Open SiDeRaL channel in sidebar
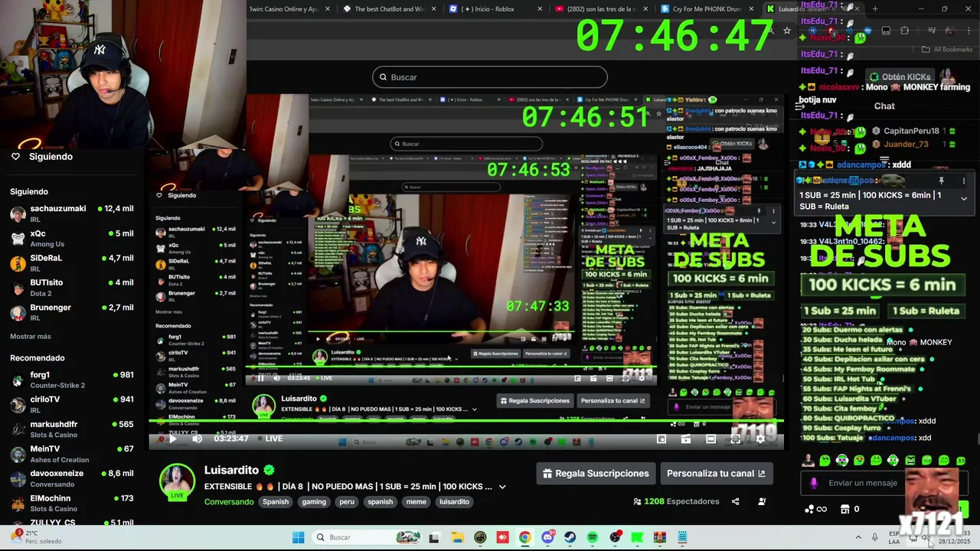 [73, 262]
